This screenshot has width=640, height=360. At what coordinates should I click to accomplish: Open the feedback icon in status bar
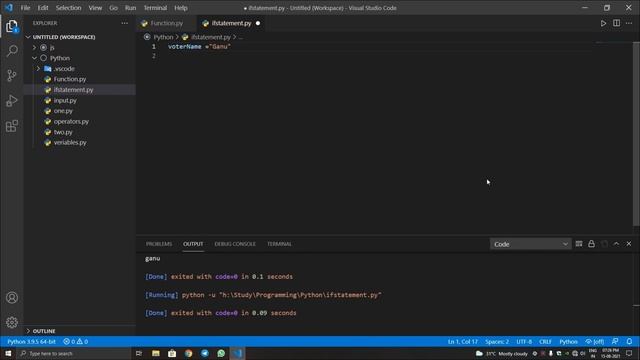coord(615,341)
